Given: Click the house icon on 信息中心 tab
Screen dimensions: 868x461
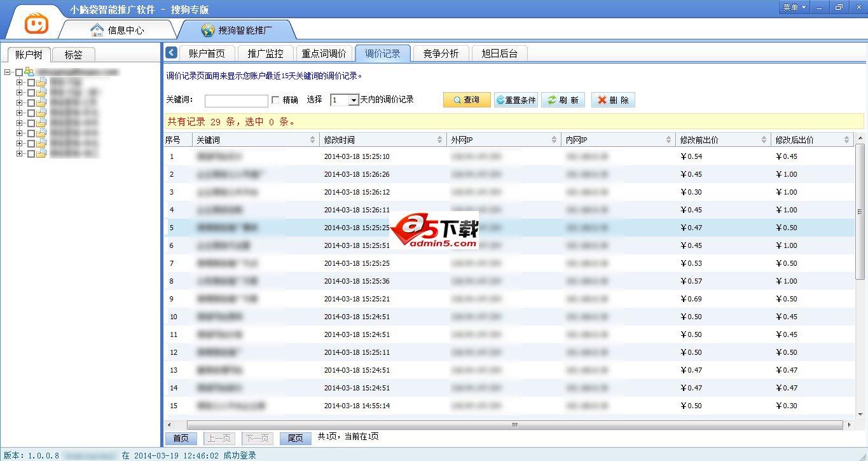Looking at the screenshot, I should tap(97, 30).
